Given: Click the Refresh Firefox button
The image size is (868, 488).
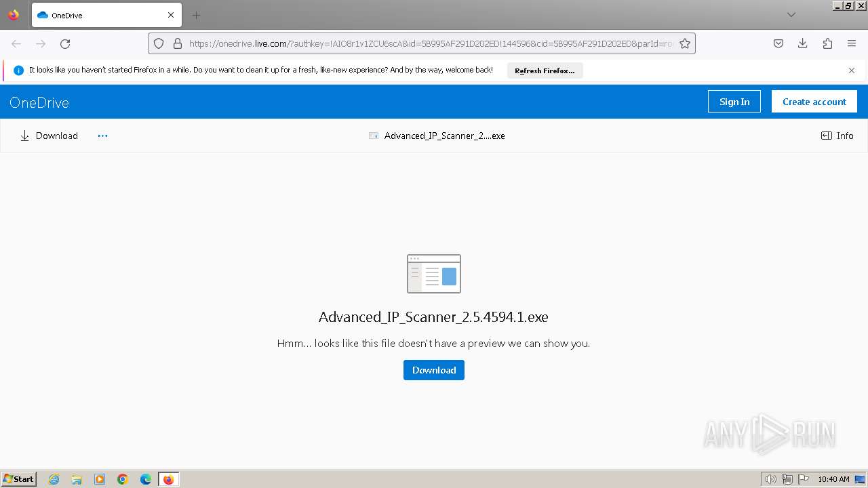Looking at the screenshot, I should point(545,70).
